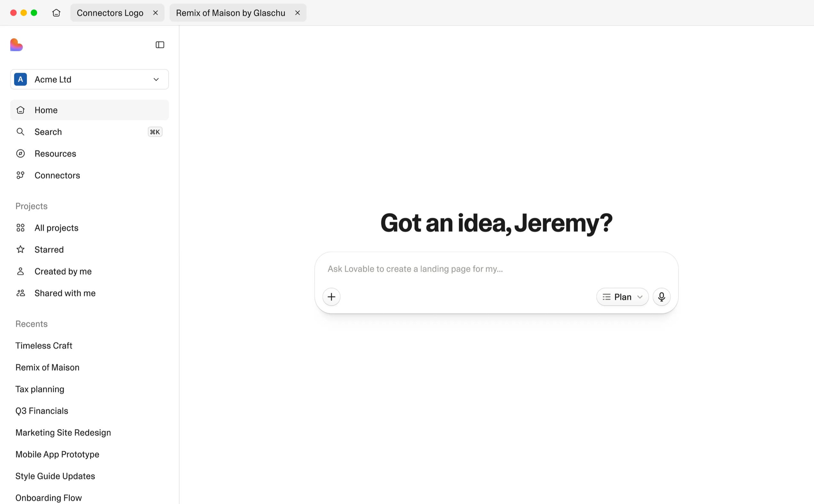Click the home icon in title bar
Screen dimensions: 814x504
tap(56, 13)
